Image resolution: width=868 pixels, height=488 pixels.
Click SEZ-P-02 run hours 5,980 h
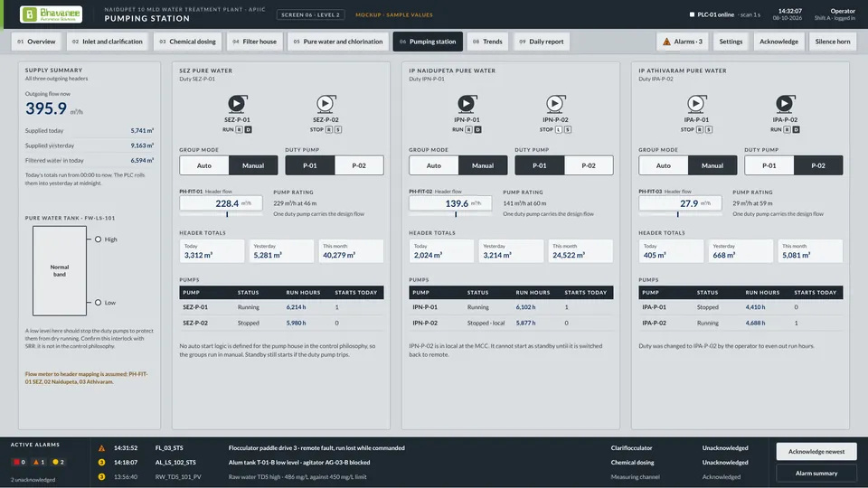coord(297,324)
